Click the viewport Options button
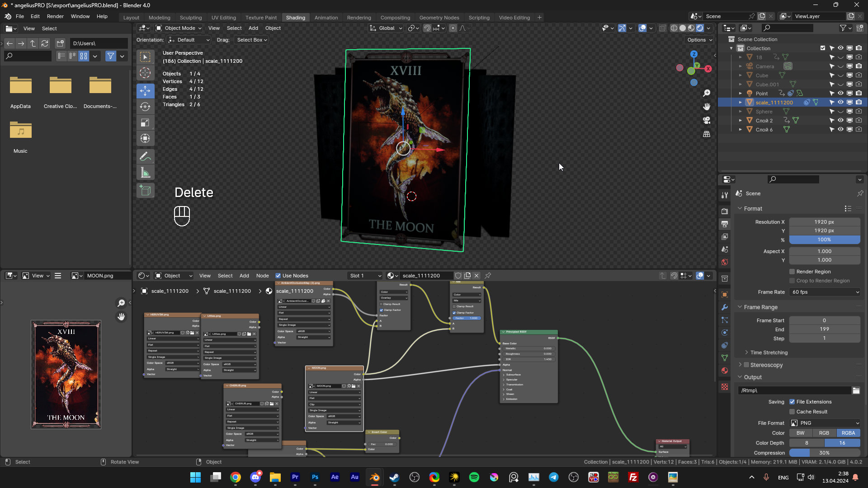The image size is (868, 488). [700, 40]
